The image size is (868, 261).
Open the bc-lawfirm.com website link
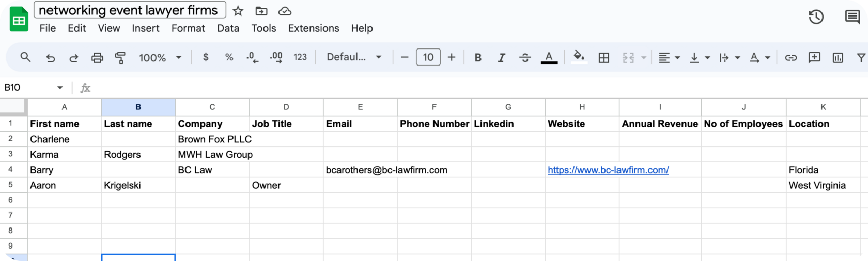[608, 170]
